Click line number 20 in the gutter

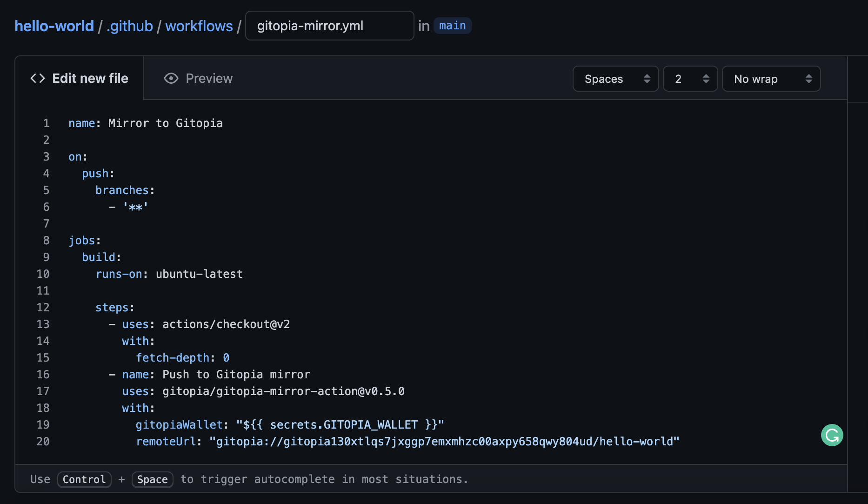(x=43, y=442)
